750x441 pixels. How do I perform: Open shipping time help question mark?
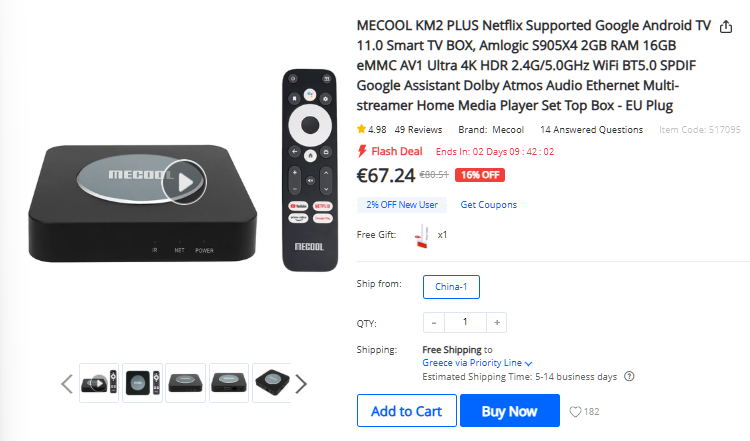pos(629,376)
